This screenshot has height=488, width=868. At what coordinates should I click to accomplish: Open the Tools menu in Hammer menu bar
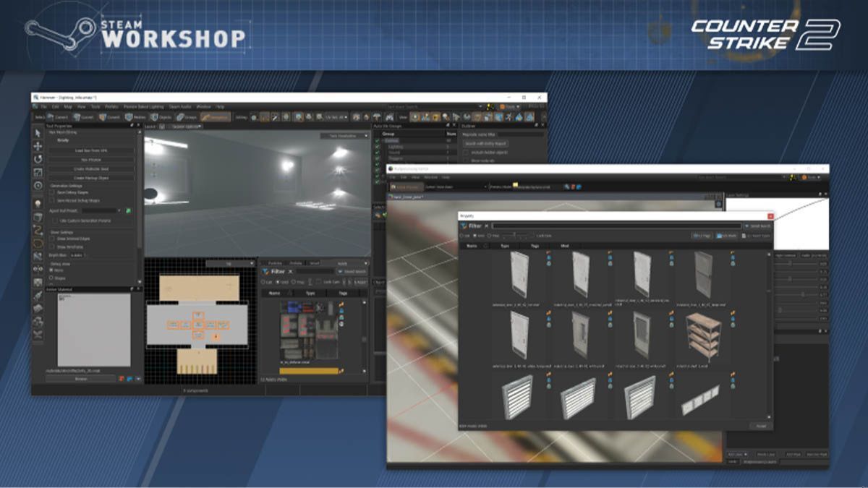point(96,106)
